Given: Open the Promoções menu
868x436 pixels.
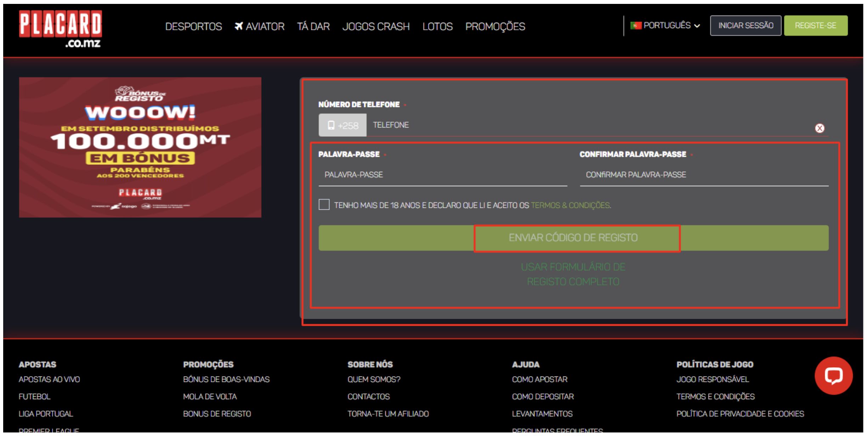Looking at the screenshot, I should click(495, 27).
